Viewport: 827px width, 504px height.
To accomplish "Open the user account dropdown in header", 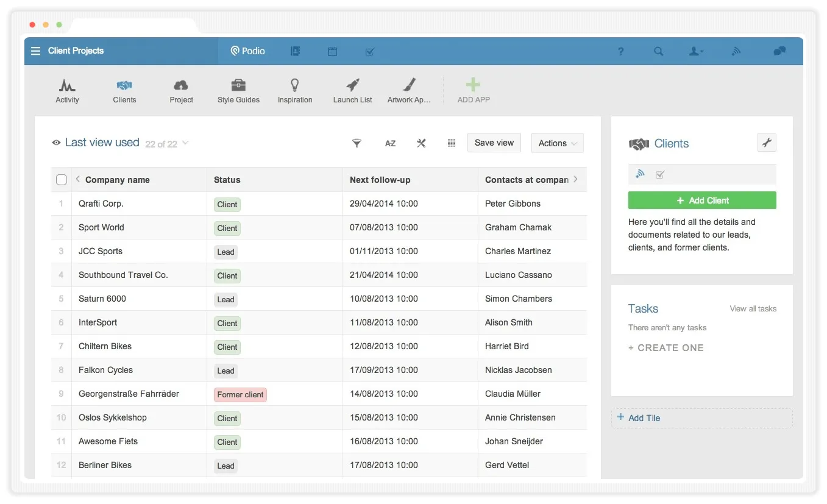I will [x=696, y=52].
